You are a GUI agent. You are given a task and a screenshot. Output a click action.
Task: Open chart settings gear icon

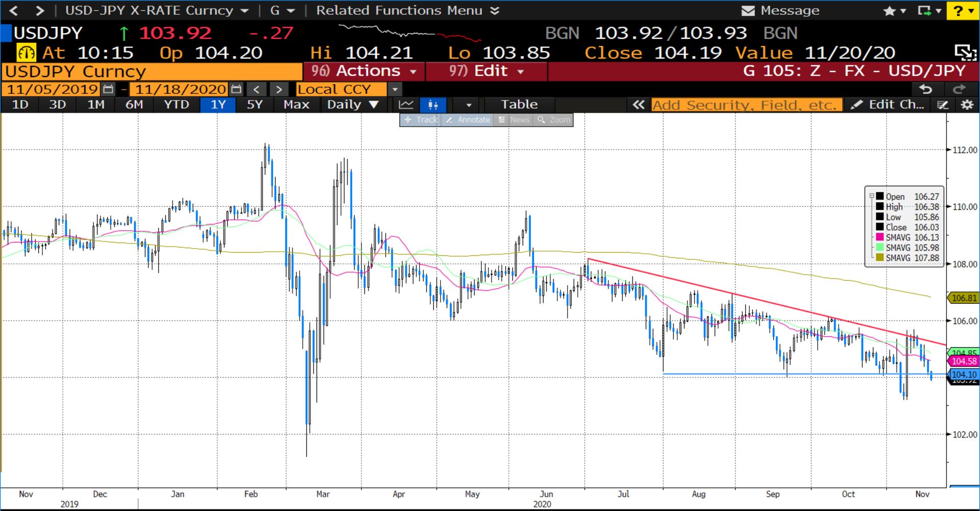(x=967, y=105)
